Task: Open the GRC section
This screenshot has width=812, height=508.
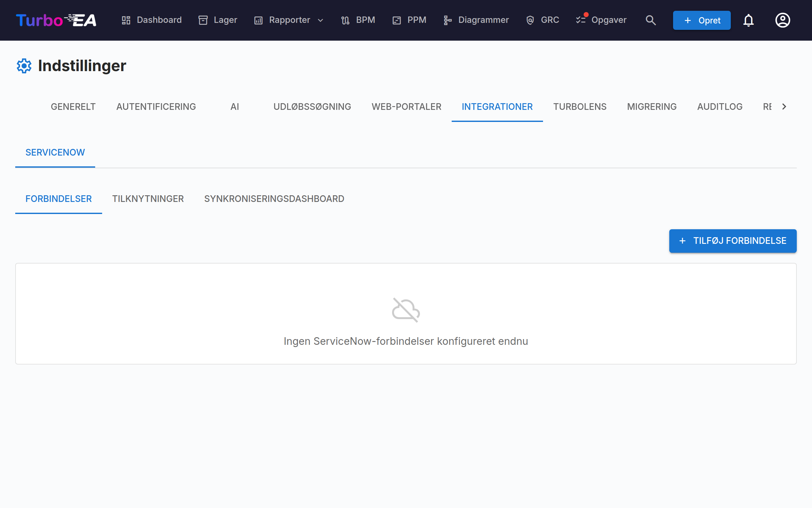Action: click(x=543, y=20)
